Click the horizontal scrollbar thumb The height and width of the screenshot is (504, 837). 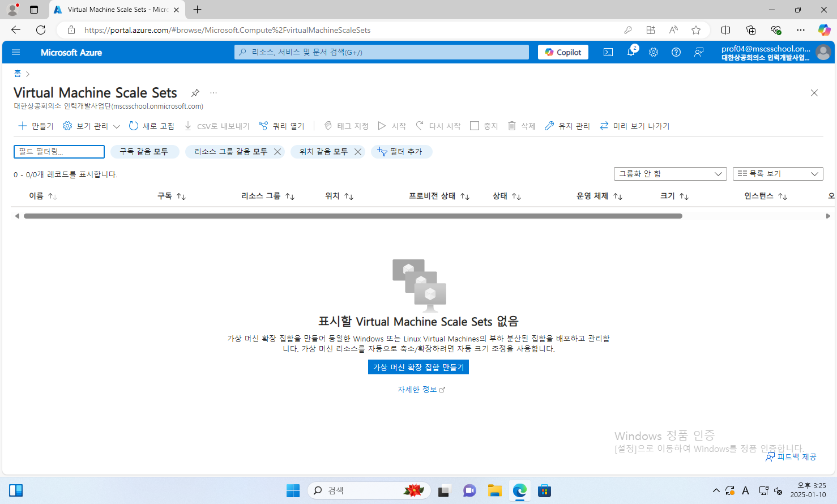[x=353, y=216]
